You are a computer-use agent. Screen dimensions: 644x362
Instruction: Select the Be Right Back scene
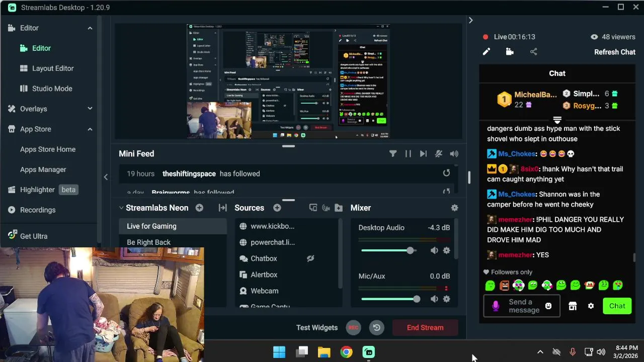173,242
